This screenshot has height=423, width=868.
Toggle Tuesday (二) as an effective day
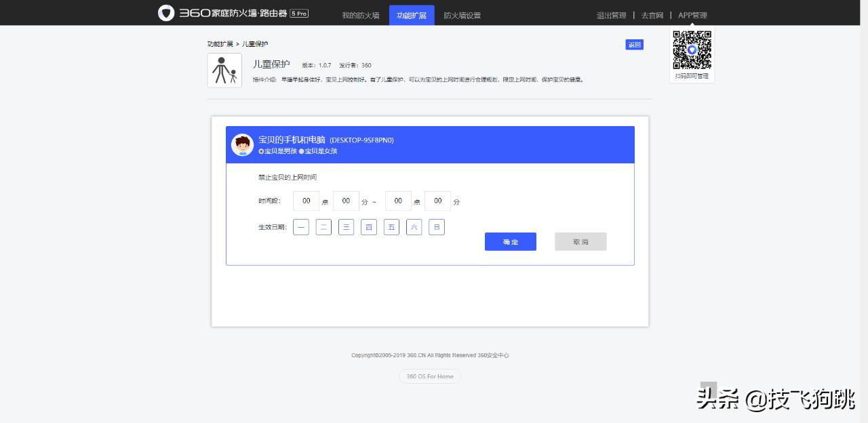click(323, 227)
